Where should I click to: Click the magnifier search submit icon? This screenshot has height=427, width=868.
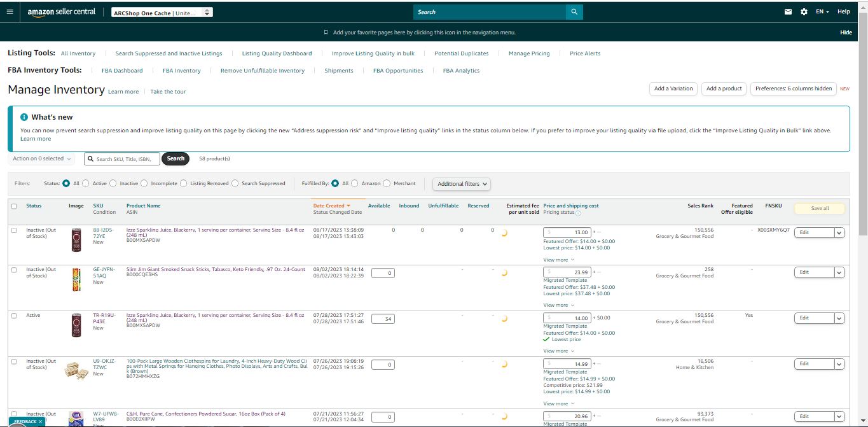coord(574,12)
